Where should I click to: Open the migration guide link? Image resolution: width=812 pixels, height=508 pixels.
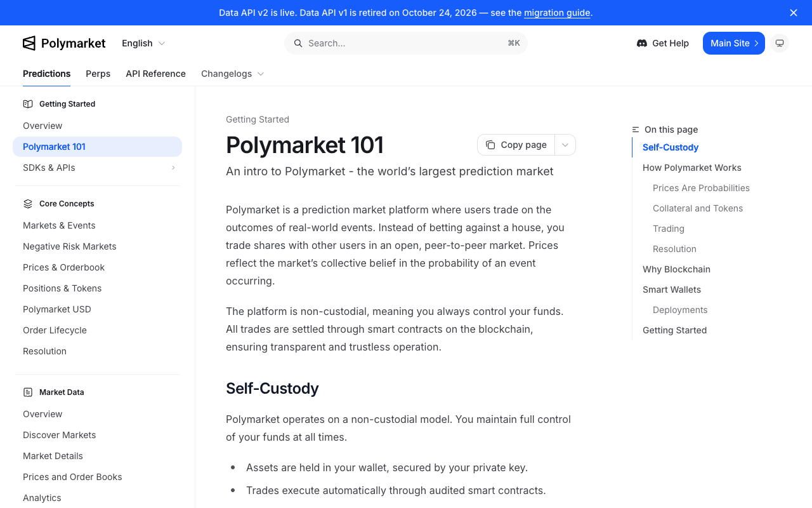coord(557,13)
